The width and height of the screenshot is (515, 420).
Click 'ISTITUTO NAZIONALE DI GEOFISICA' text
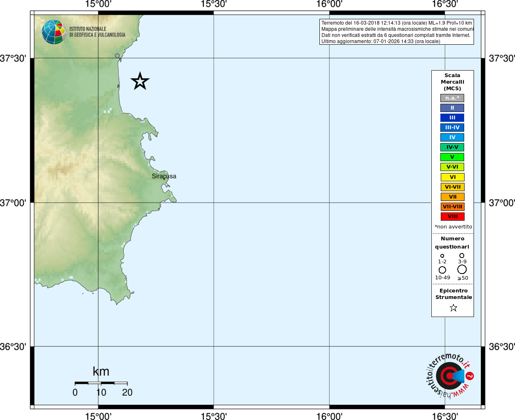pyautogui.click(x=97, y=32)
